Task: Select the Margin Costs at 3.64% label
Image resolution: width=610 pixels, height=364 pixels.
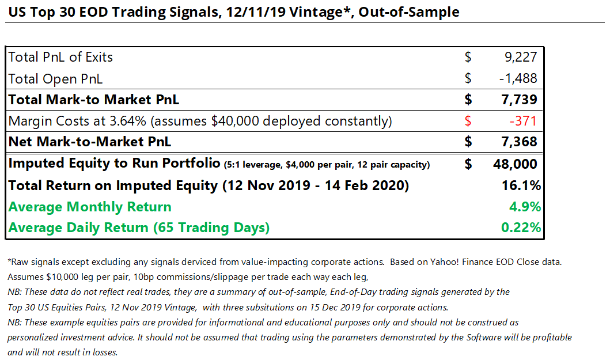Action: coord(200,121)
